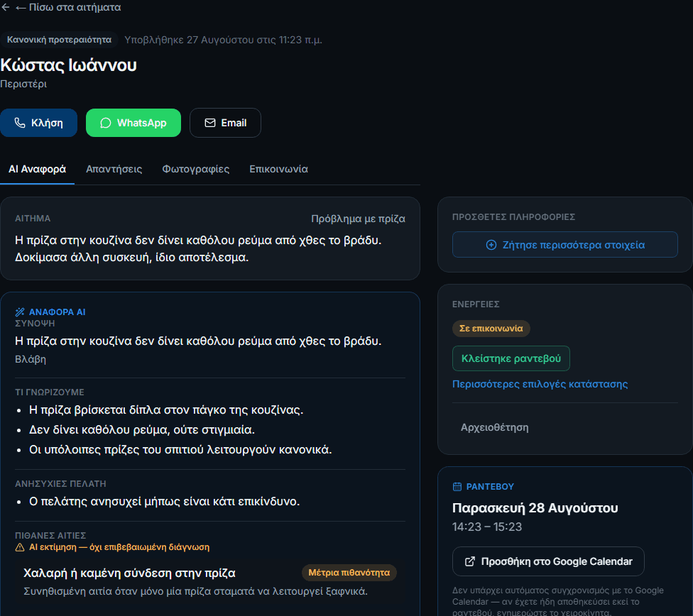Viewport: 693px width, 616px height.
Task: Click the calendar icon beside ΡΑΝΤΕΒΟΥ
Action: (457, 487)
